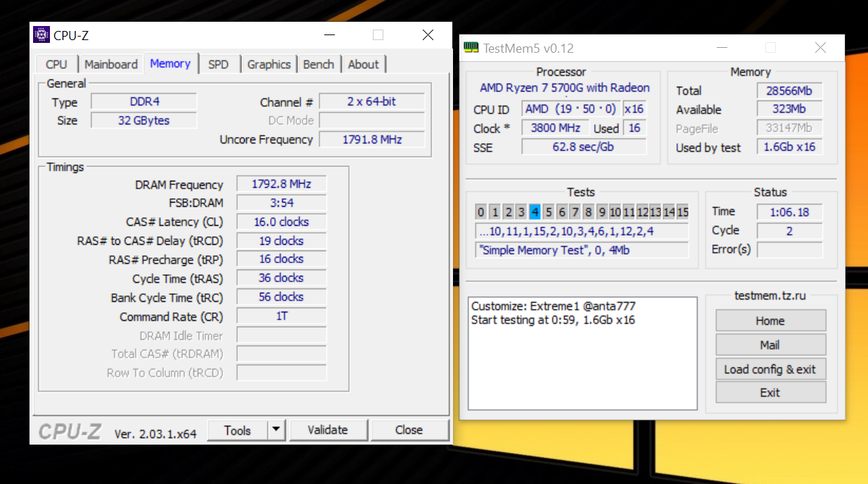The height and width of the screenshot is (484, 868).
Task: Click Total memory 28566Mb field
Action: (789, 91)
